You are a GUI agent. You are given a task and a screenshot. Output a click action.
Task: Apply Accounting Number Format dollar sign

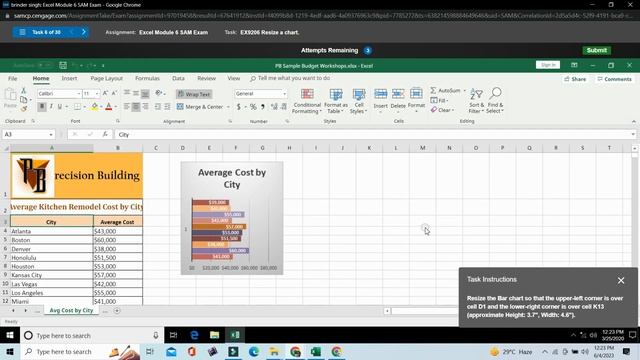click(238, 107)
